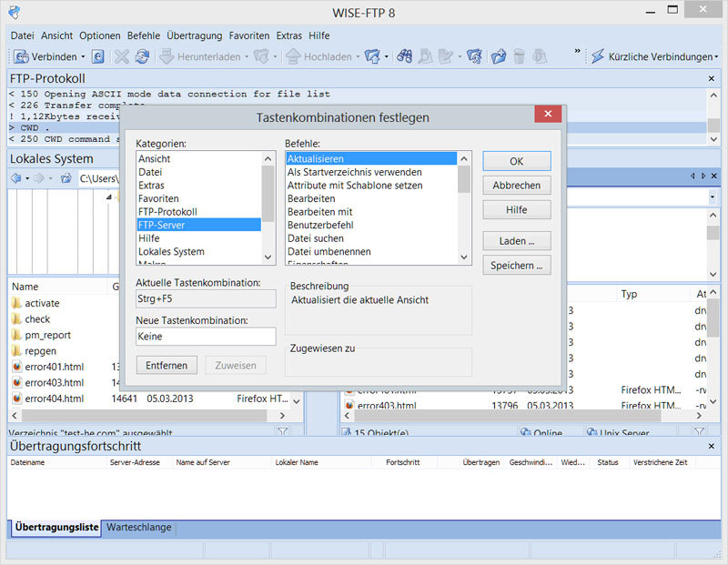Click the Hochladen upload button
Screen dimensions: 728x565
319,56
